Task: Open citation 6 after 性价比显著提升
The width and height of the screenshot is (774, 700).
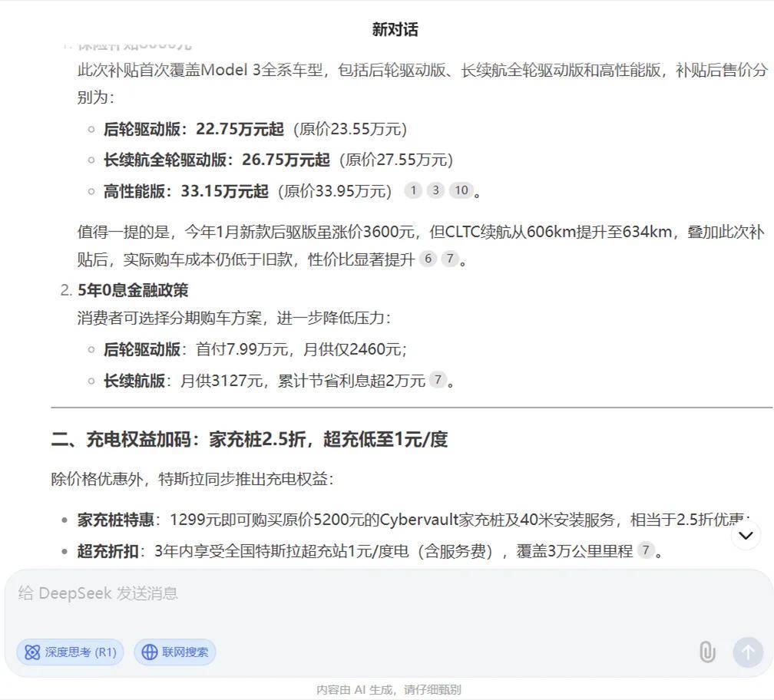Action: pos(428,259)
